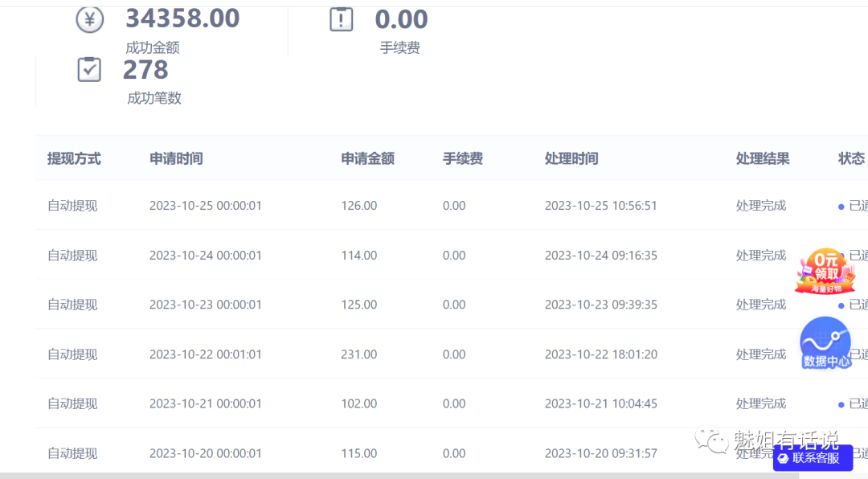The image size is (868, 479).
Task: Click the 联系客服 button
Action: tap(813, 458)
